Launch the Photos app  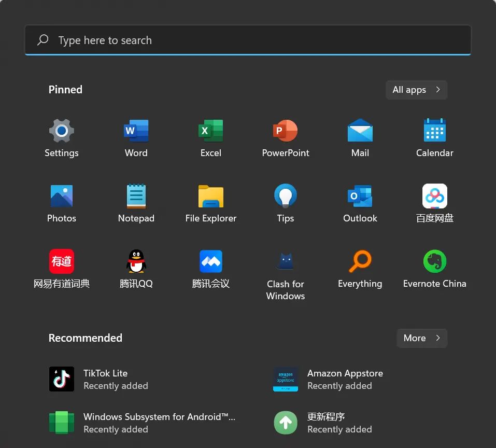point(61,202)
